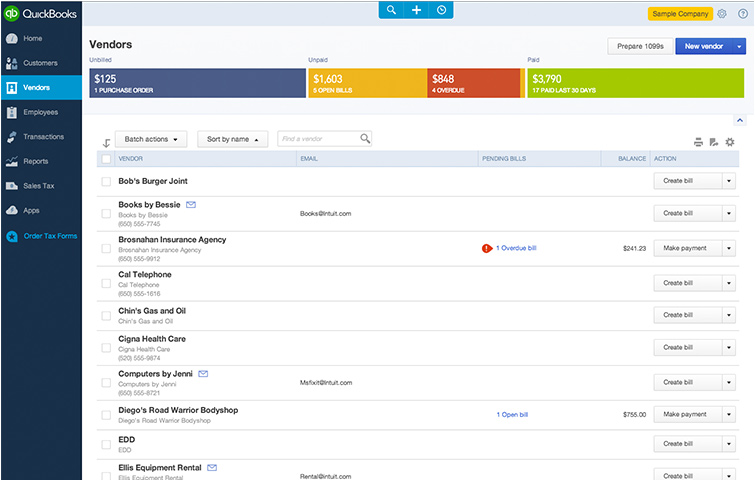Screen dimensions: 755x480
Task: Open recent transactions clock icon
Action: pyautogui.click(x=441, y=10)
